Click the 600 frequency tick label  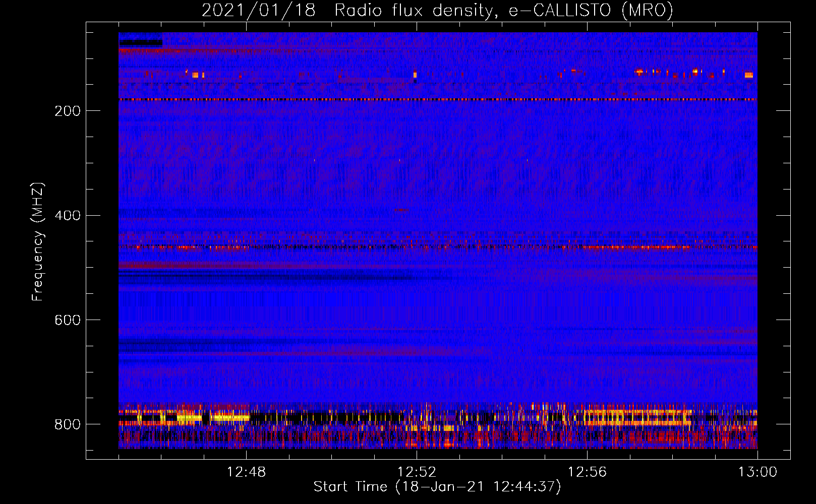pyautogui.click(x=68, y=321)
